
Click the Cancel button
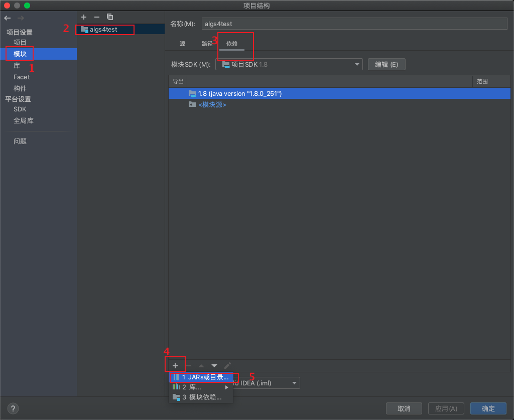(x=404, y=408)
